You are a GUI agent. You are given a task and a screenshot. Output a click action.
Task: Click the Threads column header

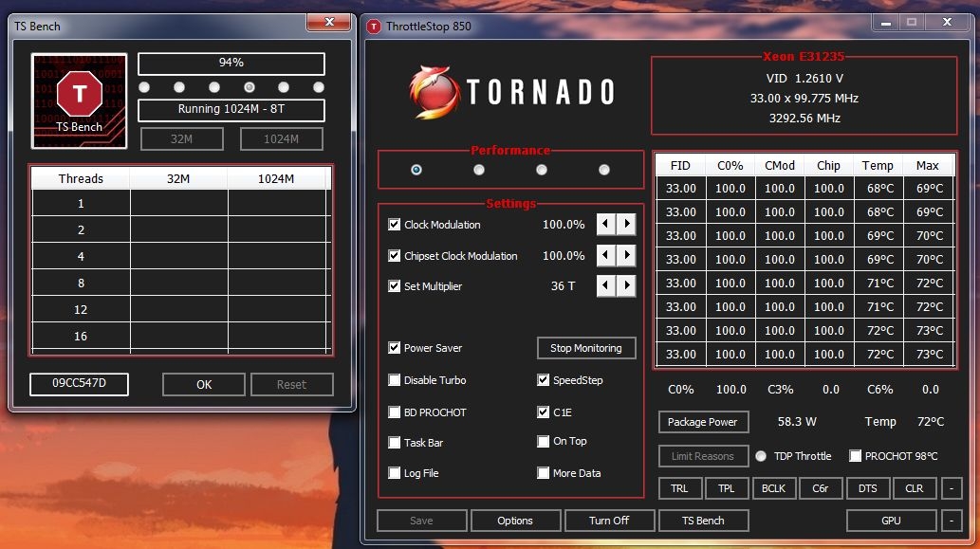(81, 178)
